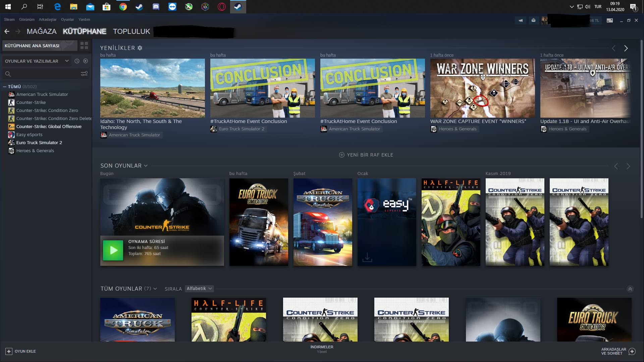Click Kütüphane Ana Sayfası button
The image size is (644, 362).
40,46
